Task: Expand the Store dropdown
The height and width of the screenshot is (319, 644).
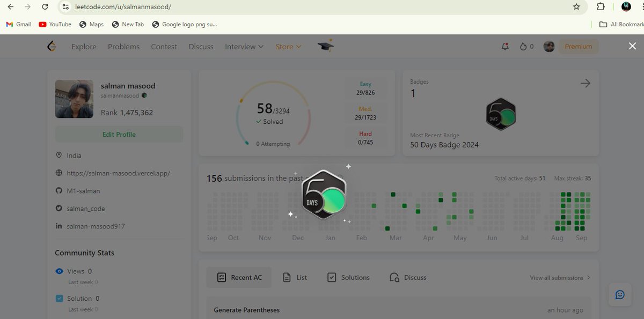Action: tap(288, 47)
